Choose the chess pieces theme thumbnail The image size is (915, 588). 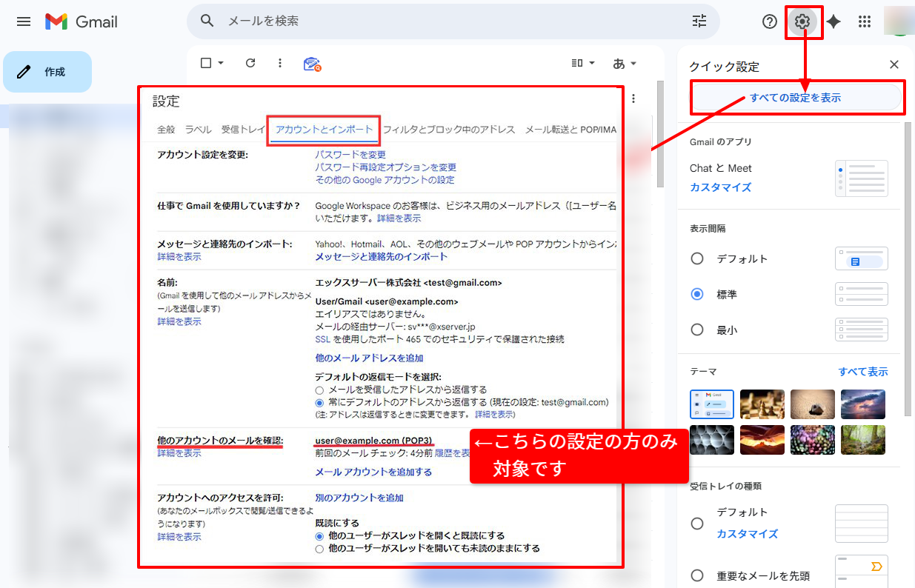click(x=762, y=404)
